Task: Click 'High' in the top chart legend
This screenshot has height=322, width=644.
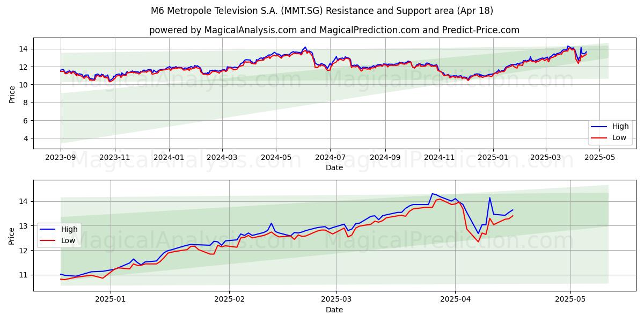Action: (620, 127)
